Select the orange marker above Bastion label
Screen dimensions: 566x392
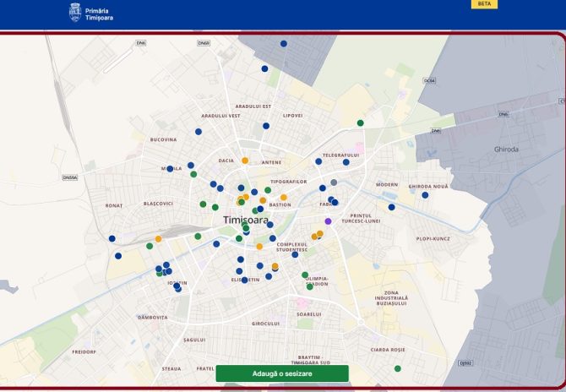tap(284, 198)
